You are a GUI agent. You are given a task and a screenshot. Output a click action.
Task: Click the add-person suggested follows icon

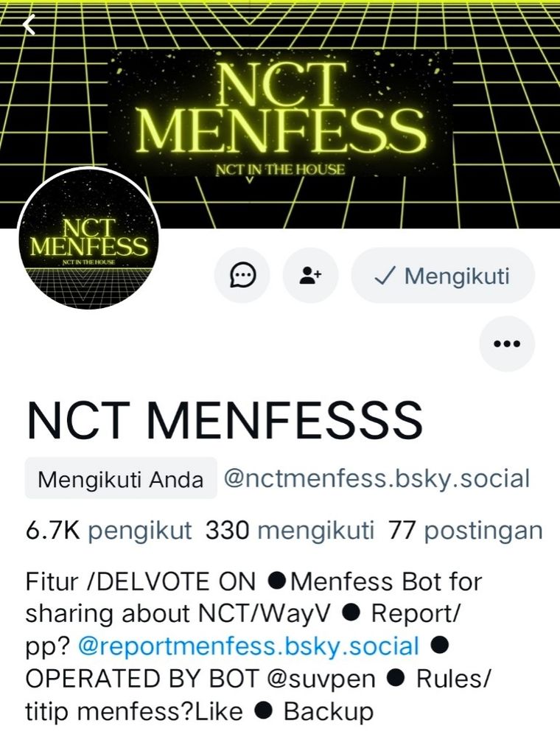pos(310,276)
